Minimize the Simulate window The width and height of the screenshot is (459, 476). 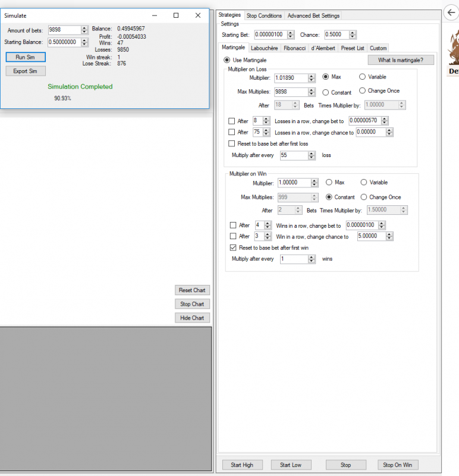(x=155, y=15)
